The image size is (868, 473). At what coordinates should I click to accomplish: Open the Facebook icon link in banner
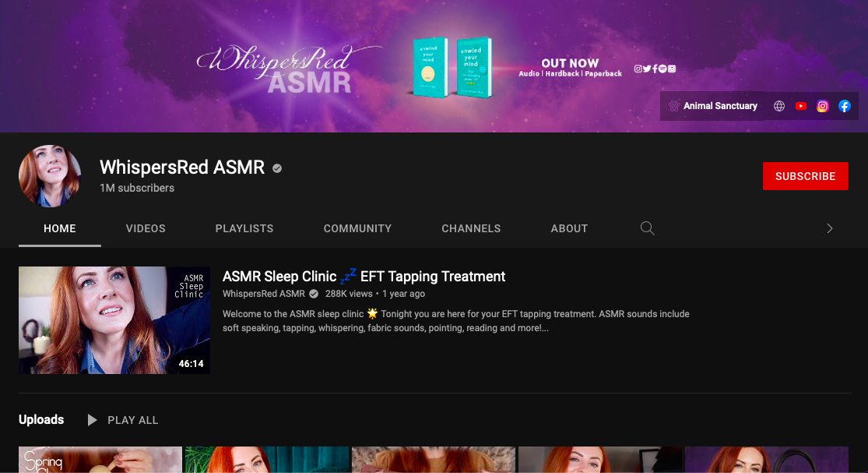pos(844,106)
